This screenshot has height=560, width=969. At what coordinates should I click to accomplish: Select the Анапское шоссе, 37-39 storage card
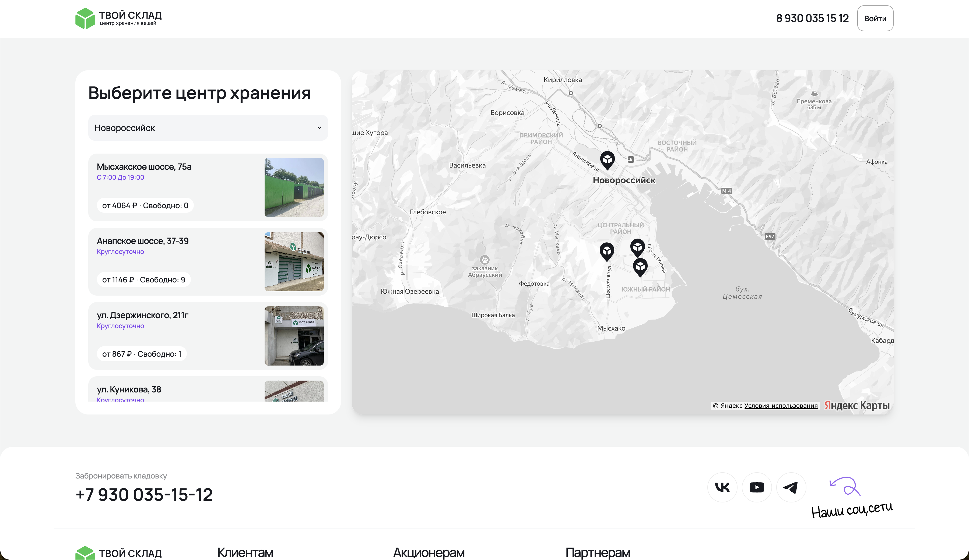208,261
